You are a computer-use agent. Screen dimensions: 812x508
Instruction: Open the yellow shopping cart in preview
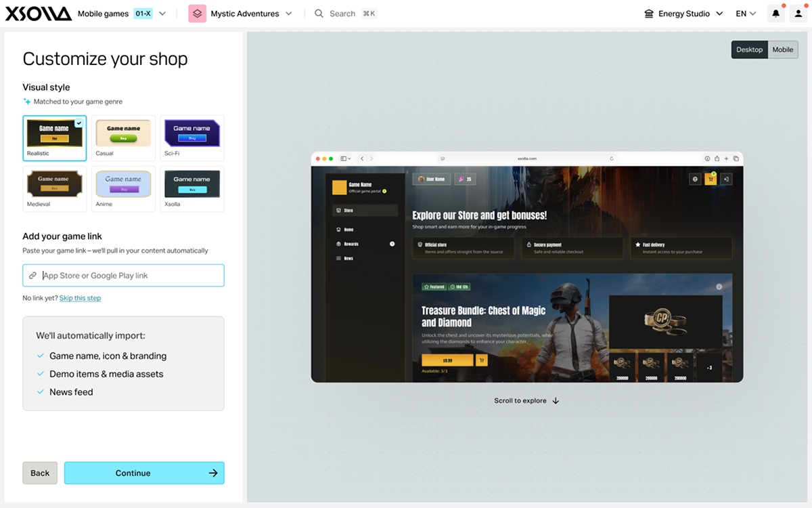click(710, 179)
